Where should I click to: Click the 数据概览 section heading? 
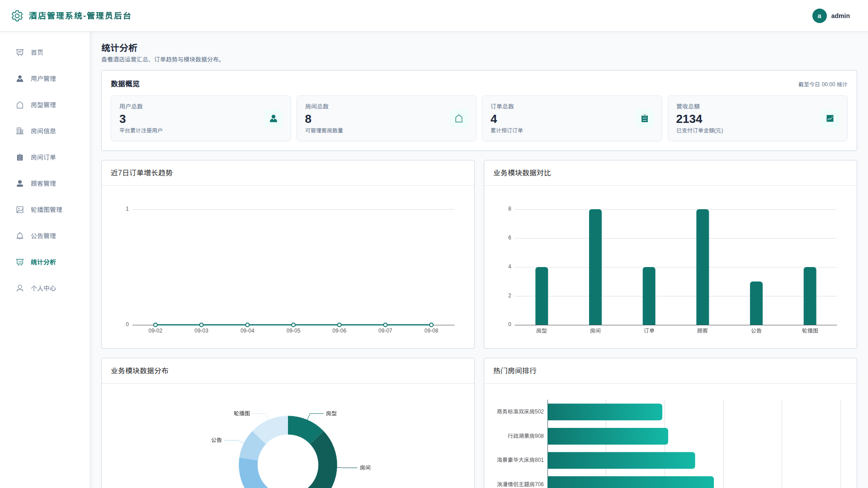(125, 84)
